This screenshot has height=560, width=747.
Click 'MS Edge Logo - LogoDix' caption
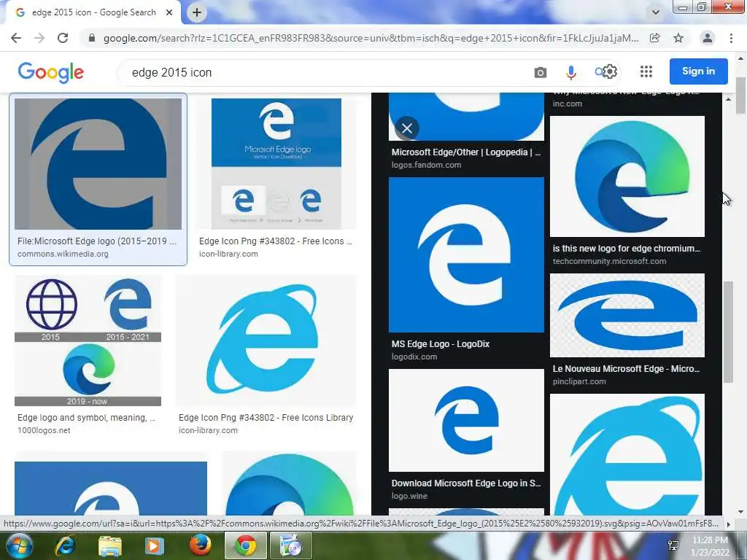pos(440,344)
